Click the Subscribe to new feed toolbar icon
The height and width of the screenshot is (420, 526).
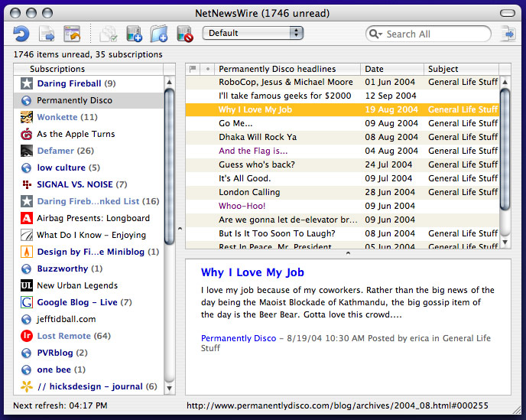coord(134,34)
